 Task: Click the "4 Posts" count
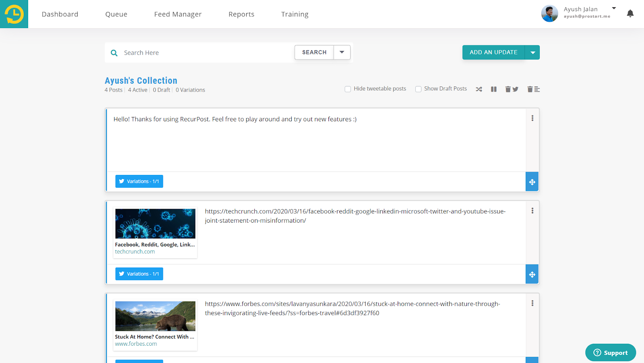(x=114, y=90)
